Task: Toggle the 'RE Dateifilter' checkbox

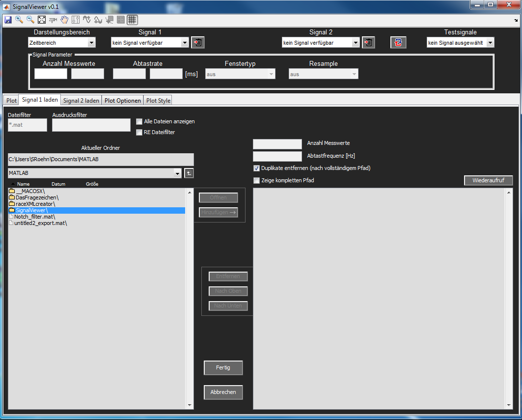Action: point(139,132)
